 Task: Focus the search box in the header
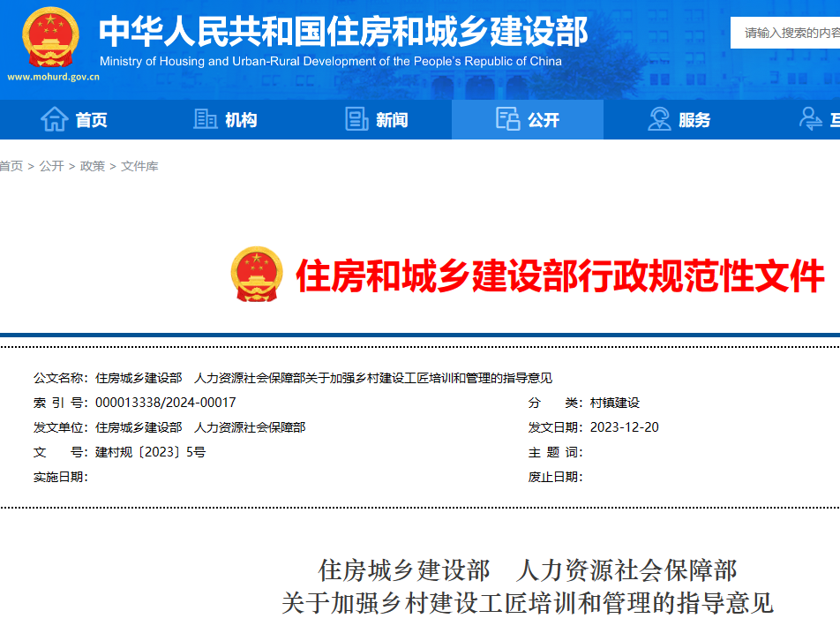788,33
